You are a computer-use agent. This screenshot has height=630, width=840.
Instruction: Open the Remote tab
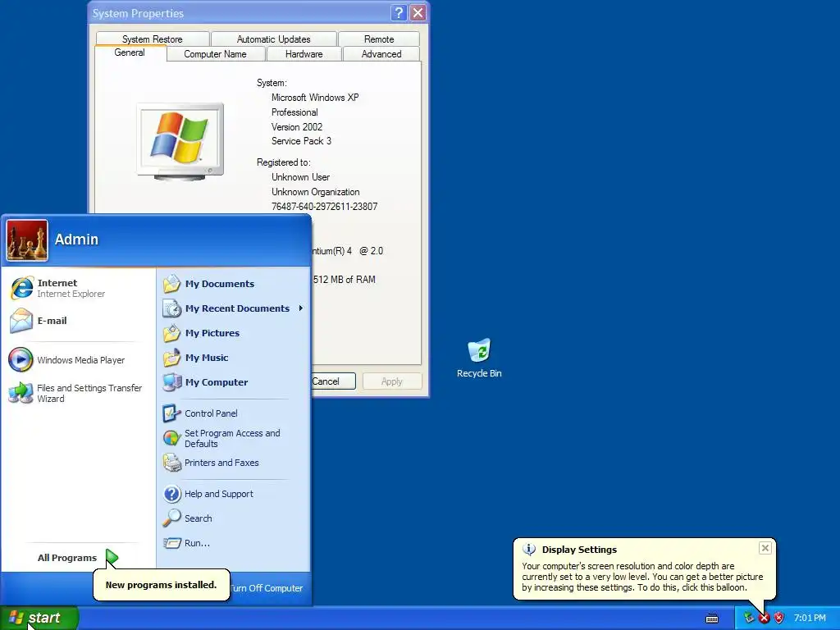click(379, 39)
